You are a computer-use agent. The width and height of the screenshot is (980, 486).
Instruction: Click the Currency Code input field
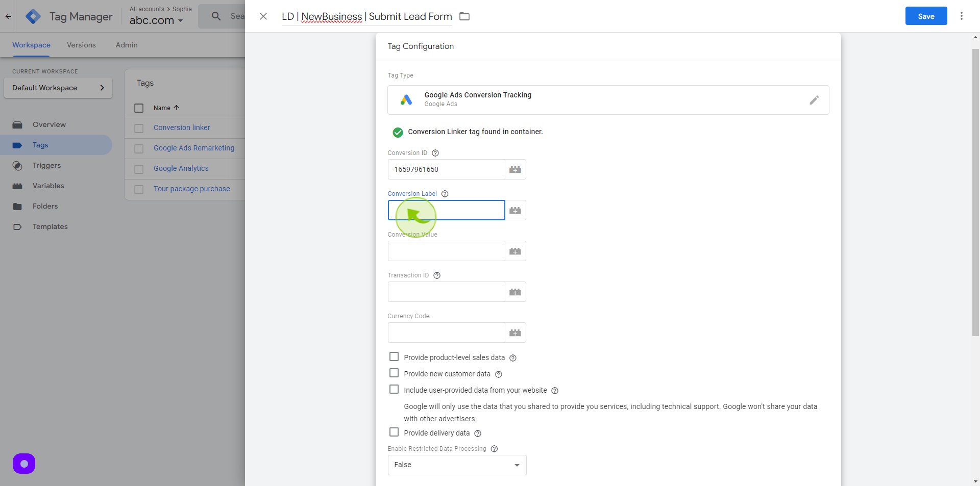447,332
